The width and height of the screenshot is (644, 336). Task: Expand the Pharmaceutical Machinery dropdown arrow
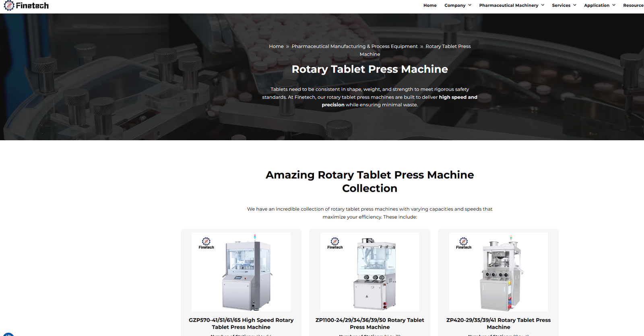click(543, 5)
